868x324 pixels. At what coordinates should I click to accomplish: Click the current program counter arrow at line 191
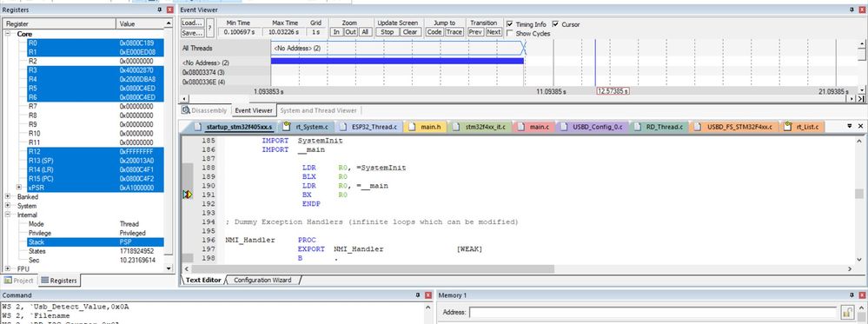click(188, 195)
